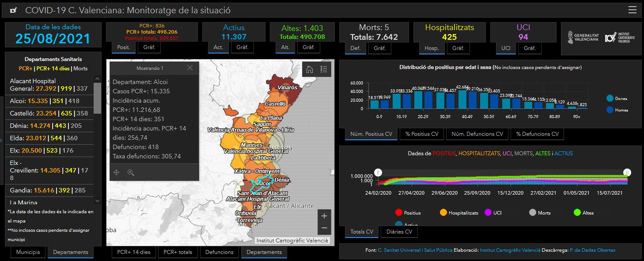This screenshot has height=261, width=644.
Task: Click the zoom-to magnifier in popup
Action: [131, 173]
